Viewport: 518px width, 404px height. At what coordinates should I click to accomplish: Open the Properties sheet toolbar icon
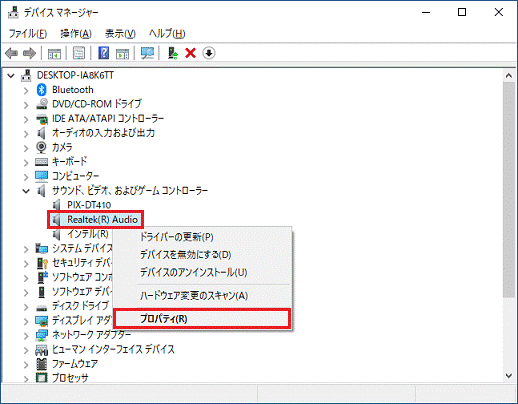pyautogui.click(x=79, y=53)
